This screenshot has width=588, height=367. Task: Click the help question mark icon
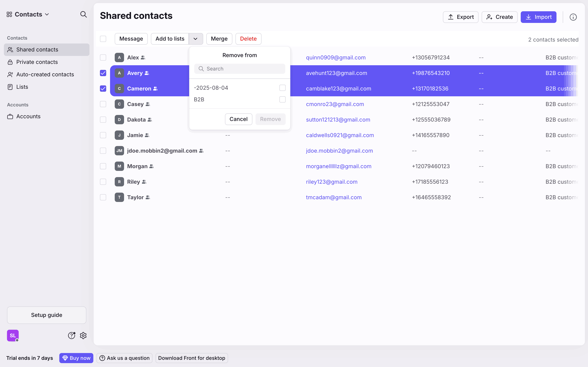click(x=71, y=336)
